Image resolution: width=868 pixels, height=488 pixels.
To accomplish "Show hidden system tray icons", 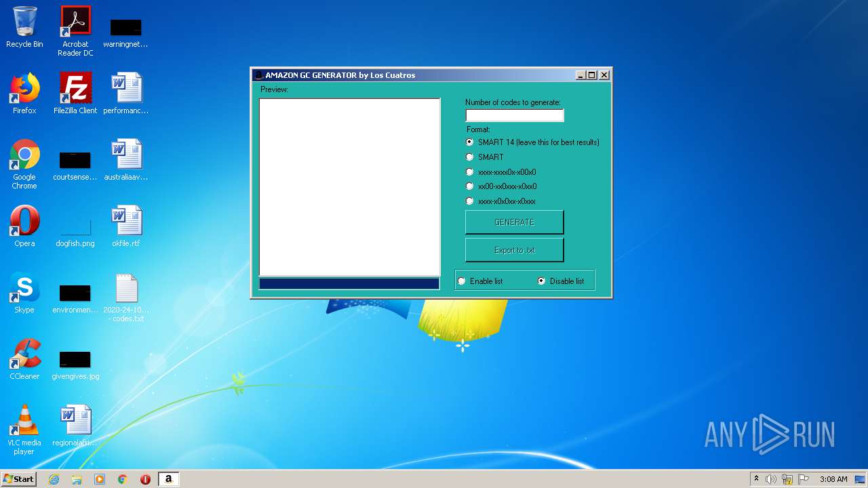I will (x=756, y=479).
